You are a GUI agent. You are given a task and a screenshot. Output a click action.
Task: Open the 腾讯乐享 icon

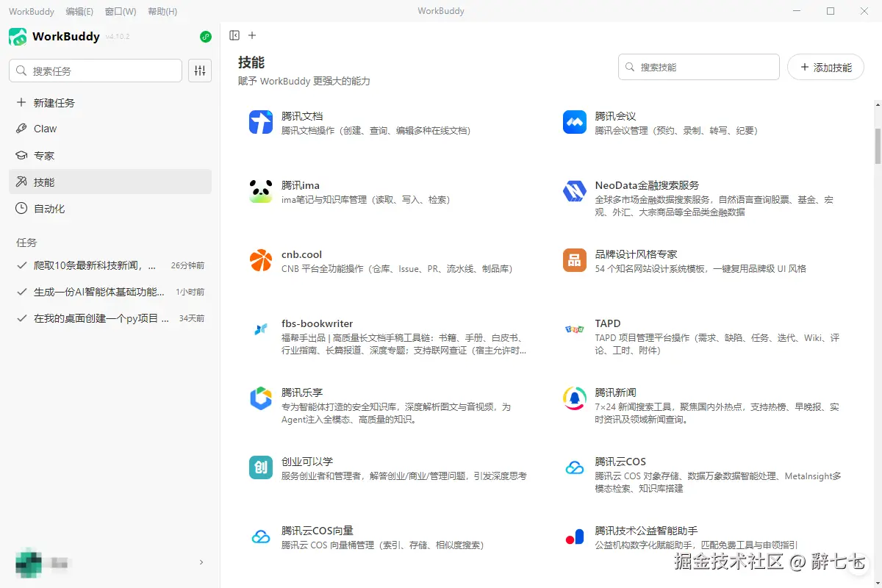[261, 398]
